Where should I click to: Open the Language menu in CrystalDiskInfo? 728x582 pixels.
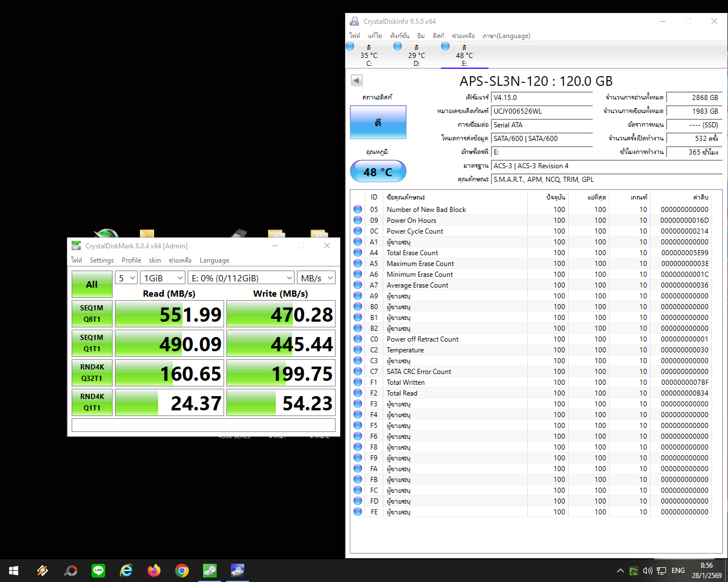(x=506, y=36)
